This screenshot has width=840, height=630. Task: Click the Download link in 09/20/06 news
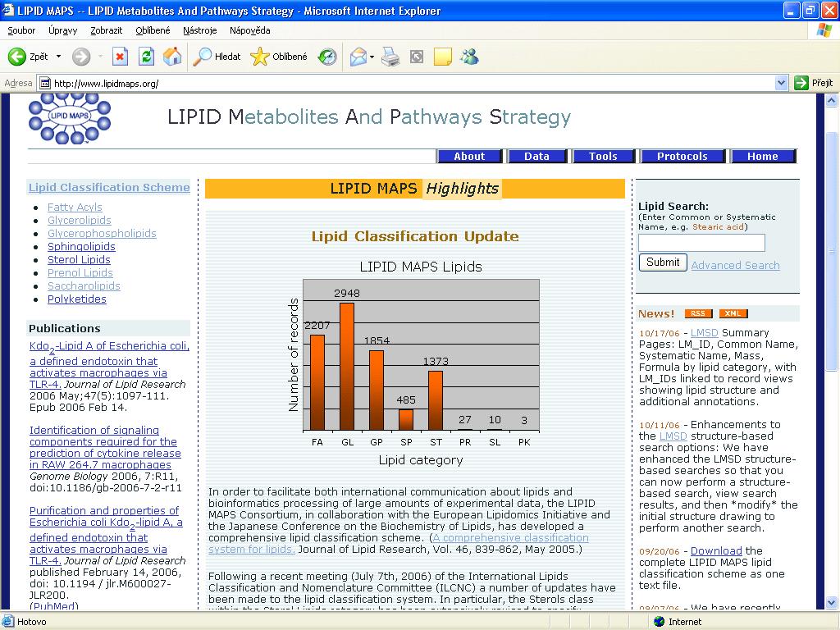(716, 550)
